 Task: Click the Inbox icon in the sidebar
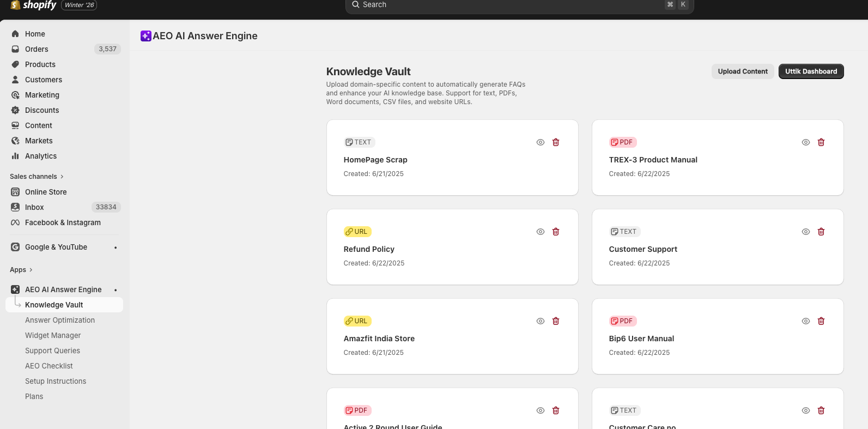15,207
